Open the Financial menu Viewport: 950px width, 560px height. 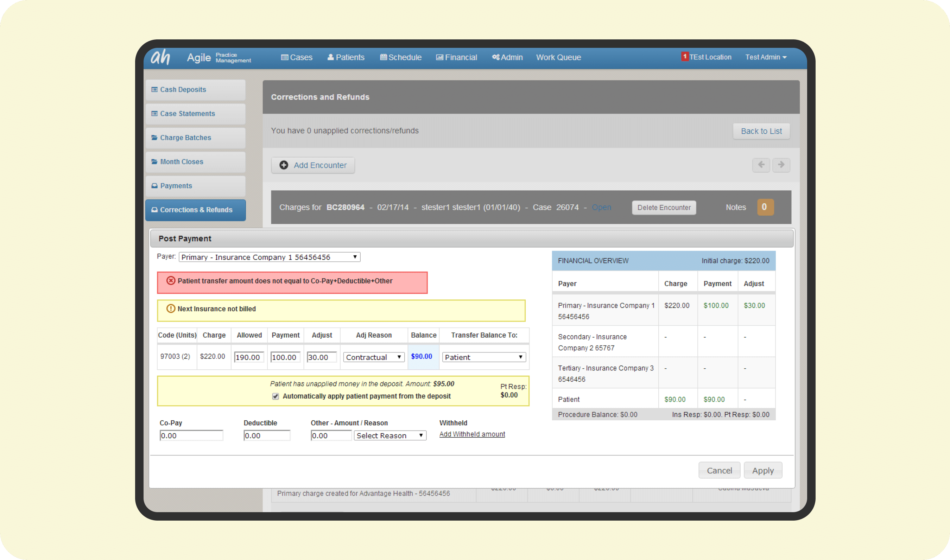coord(456,57)
